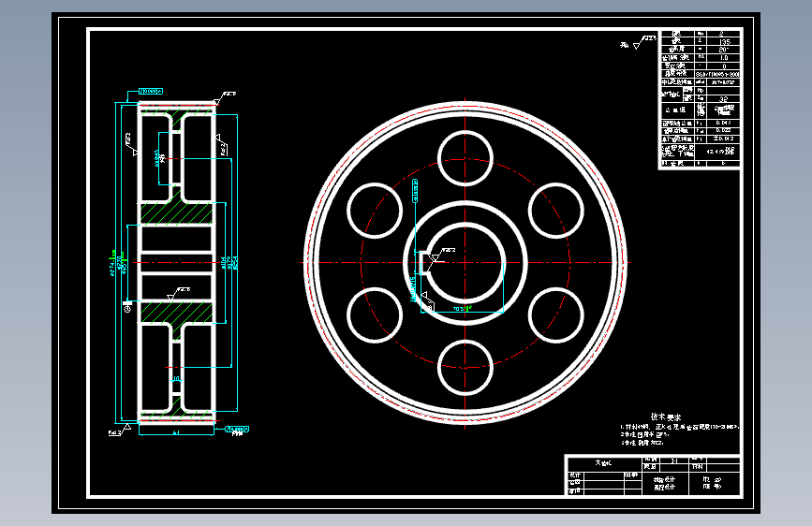Viewport: 812px width, 526px height.
Task: Select the "20°" cell in gear parameter table
Action: [724, 50]
